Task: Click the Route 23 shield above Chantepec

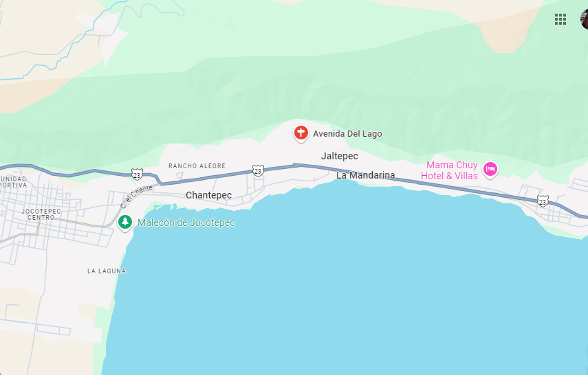Action: pos(258,171)
